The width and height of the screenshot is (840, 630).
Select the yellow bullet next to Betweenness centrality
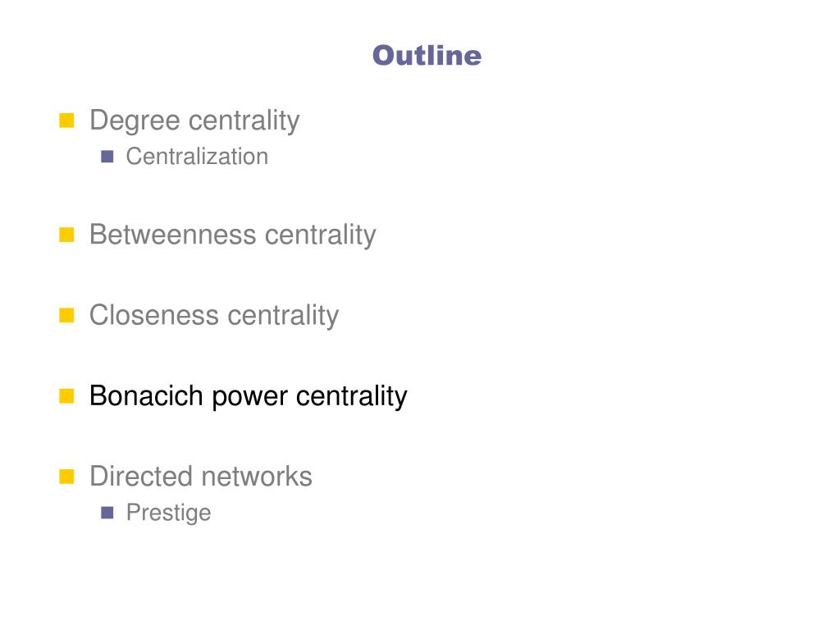coord(66,235)
